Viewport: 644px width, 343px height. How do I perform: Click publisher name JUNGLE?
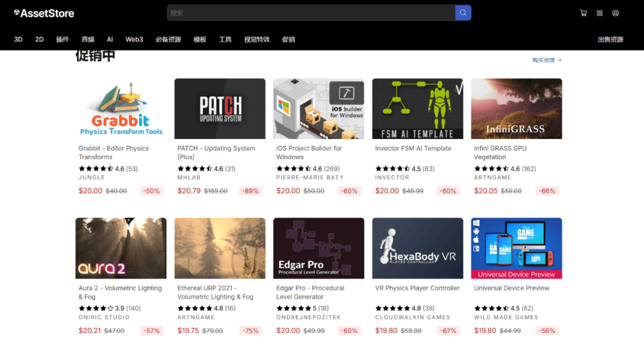click(92, 177)
